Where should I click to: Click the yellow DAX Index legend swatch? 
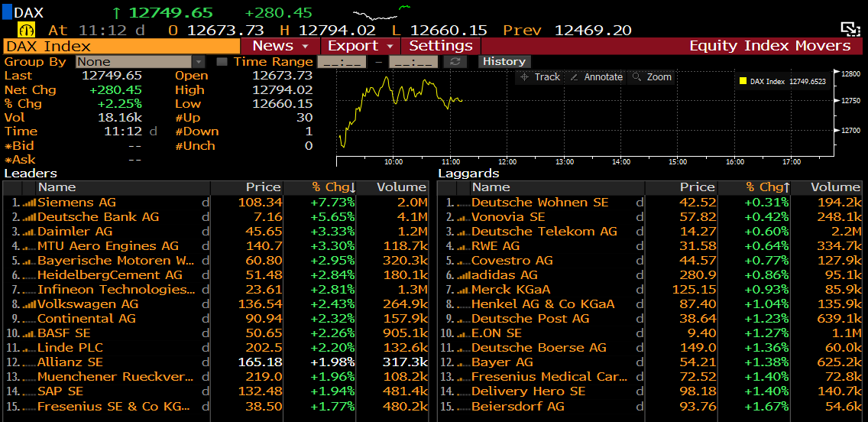[x=743, y=81]
